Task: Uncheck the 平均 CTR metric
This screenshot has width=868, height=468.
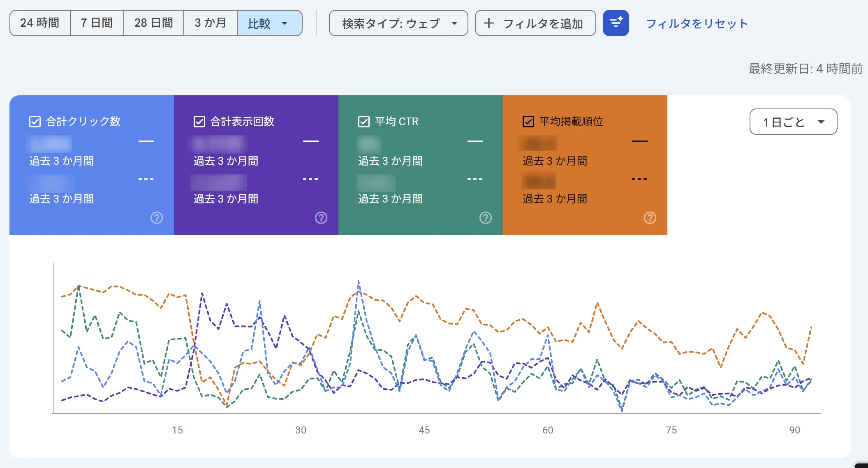Action: pos(363,121)
